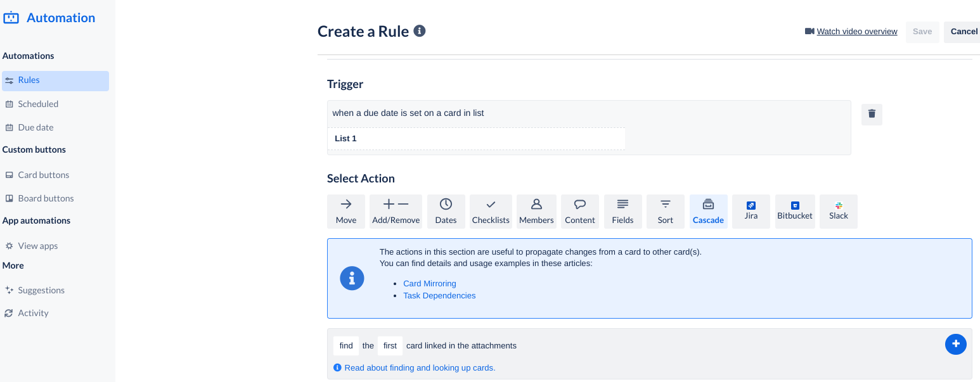The width and height of the screenshot is (980, 382).
Task: Select the Move action category
Action: 346,212
